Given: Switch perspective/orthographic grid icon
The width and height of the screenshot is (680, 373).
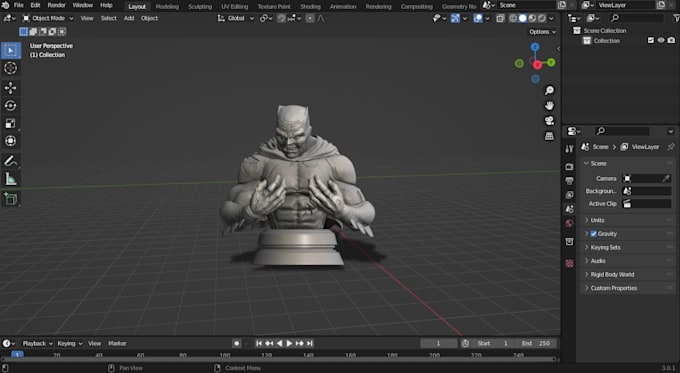Looking at the screenshot, I should click(549, 136).
